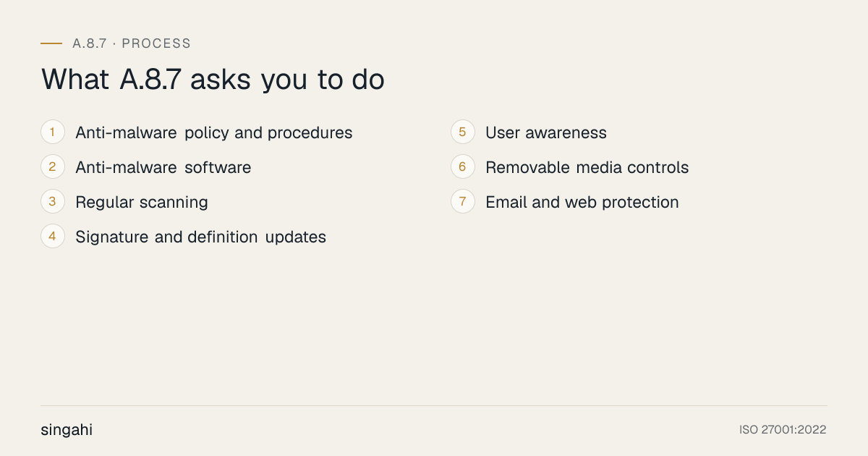The height and width of the screenshot is (456, 868).
Task: Click the "Regular scanning" list item
Action: pos(142,203)
